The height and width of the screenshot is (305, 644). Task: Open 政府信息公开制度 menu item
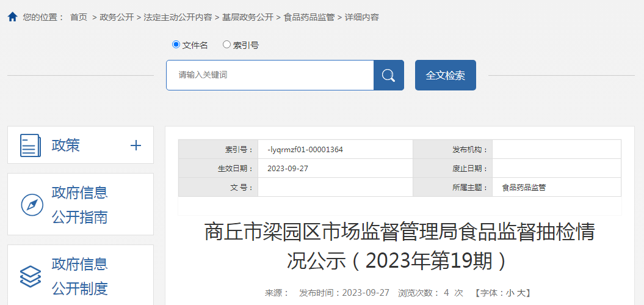click(x=79, y=276)
